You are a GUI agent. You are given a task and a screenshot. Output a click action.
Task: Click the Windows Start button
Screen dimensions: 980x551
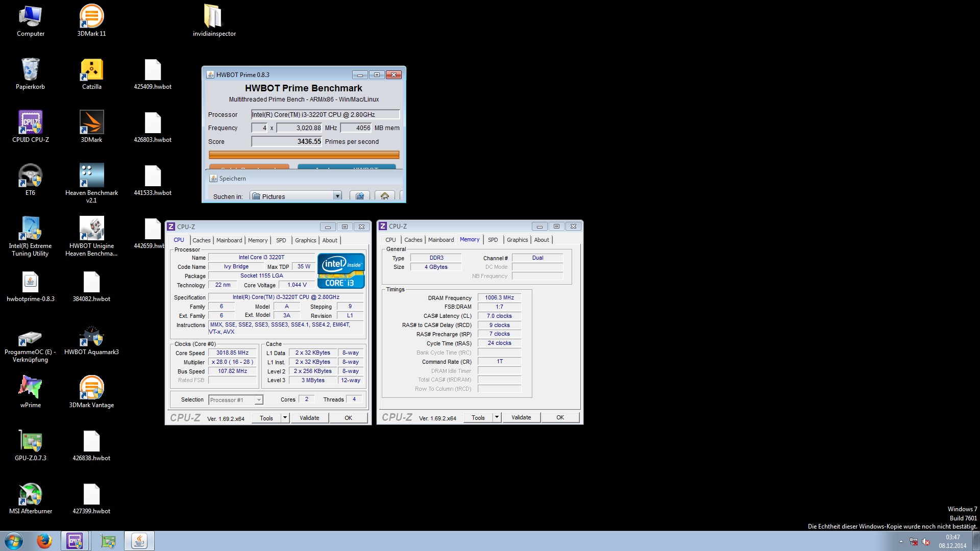point(14,541)
